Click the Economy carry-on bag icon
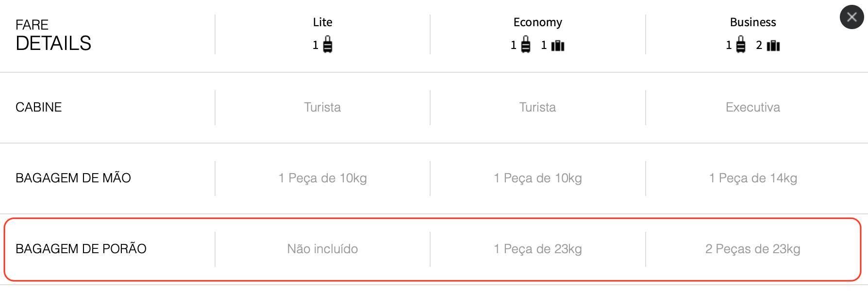 click(x=526, y=45)
